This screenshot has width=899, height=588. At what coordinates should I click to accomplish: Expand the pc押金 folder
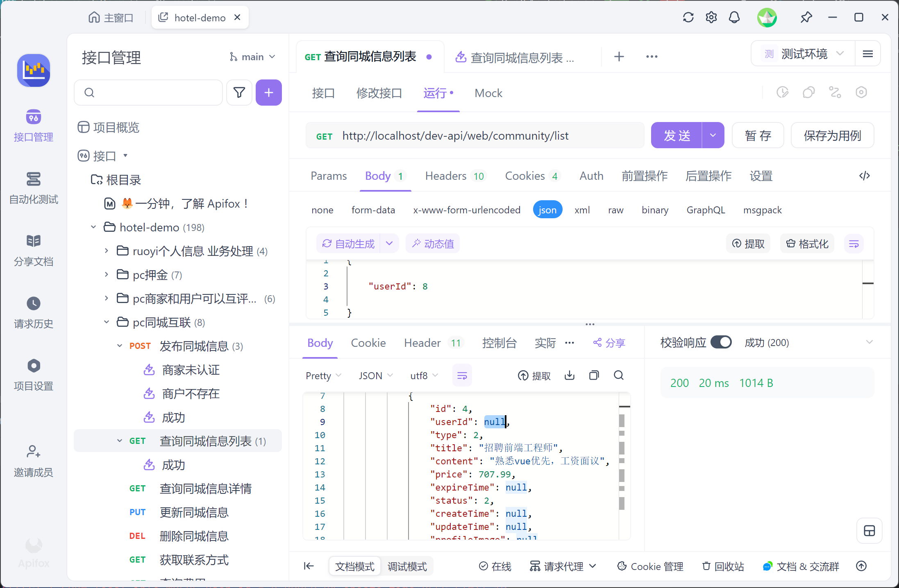click(x=106, y=275)
